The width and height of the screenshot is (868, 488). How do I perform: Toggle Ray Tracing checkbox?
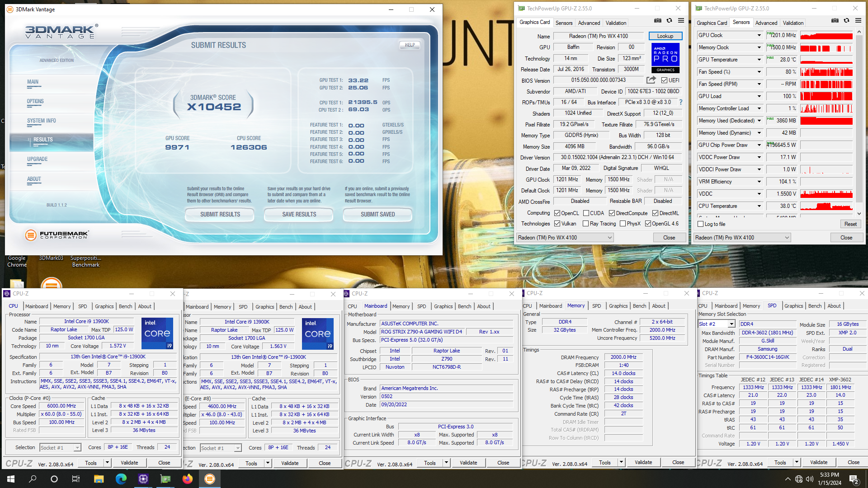(x=586, y=224)
